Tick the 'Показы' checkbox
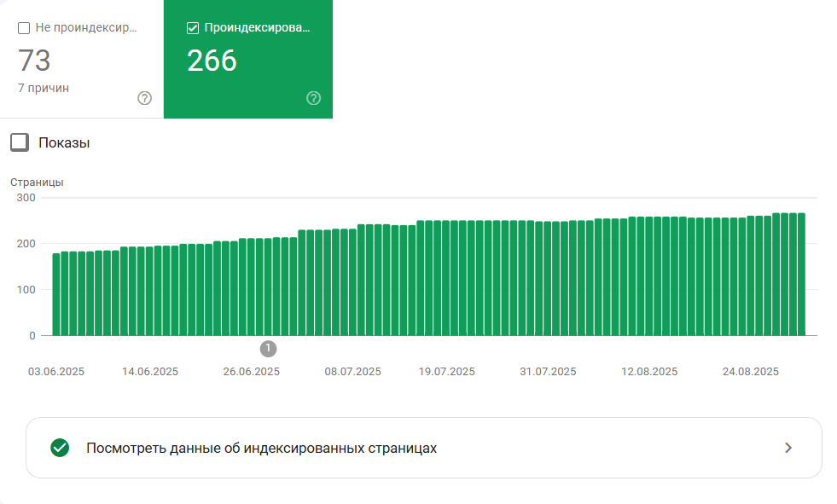 tap(20, 142)
